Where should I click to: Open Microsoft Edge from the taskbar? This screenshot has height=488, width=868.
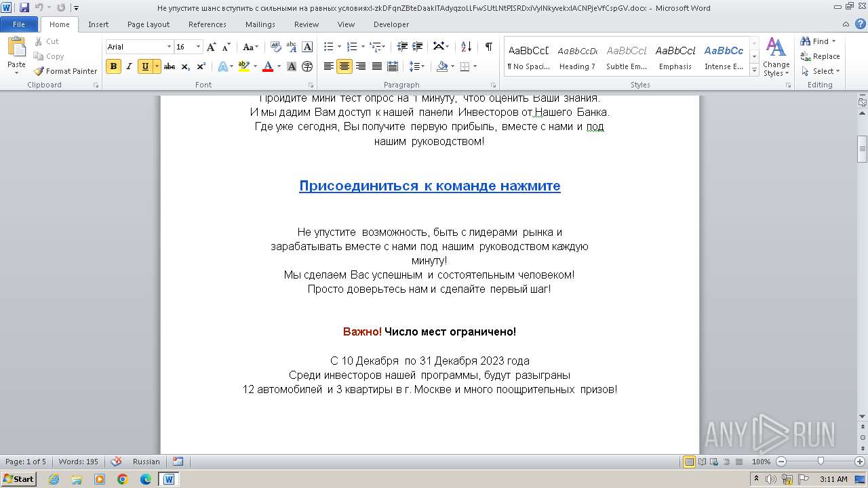pyautogui.click(x=146, y=479)
